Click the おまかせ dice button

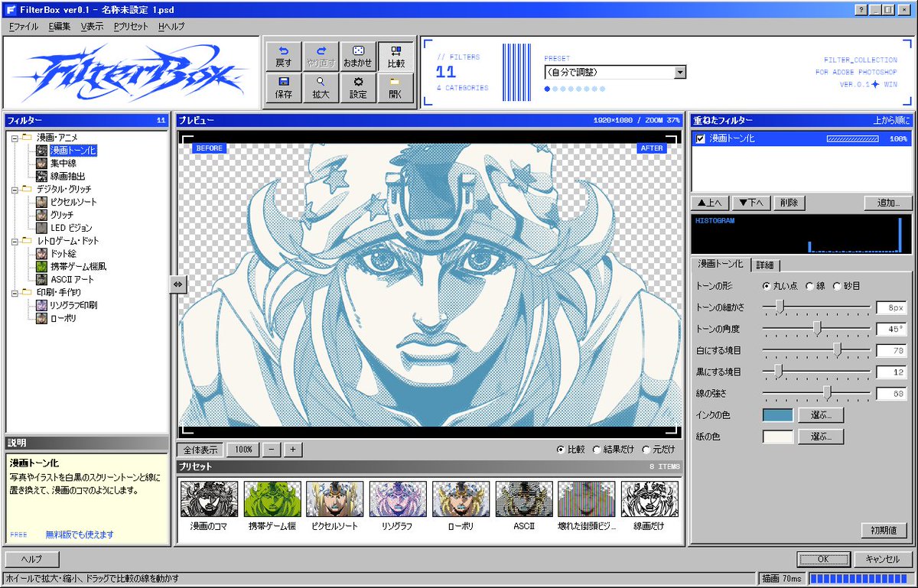[358, 57]
